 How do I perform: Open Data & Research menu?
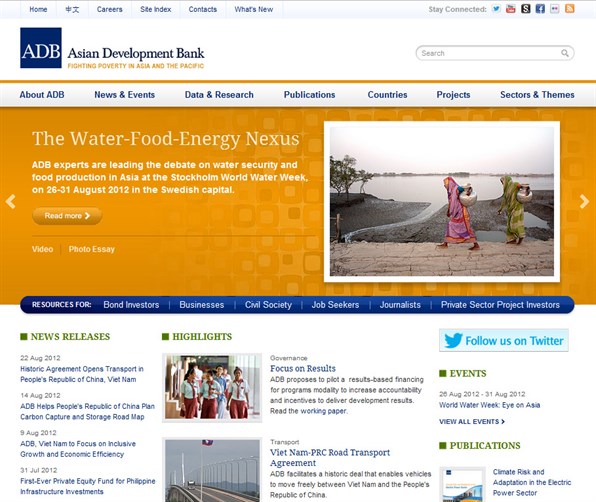(x=219, y=95)
